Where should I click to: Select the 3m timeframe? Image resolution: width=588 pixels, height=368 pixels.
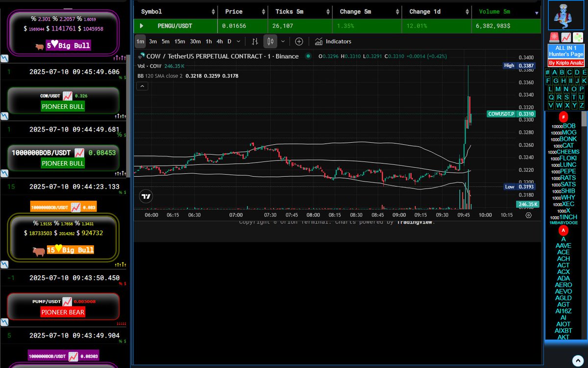[153, 41]
